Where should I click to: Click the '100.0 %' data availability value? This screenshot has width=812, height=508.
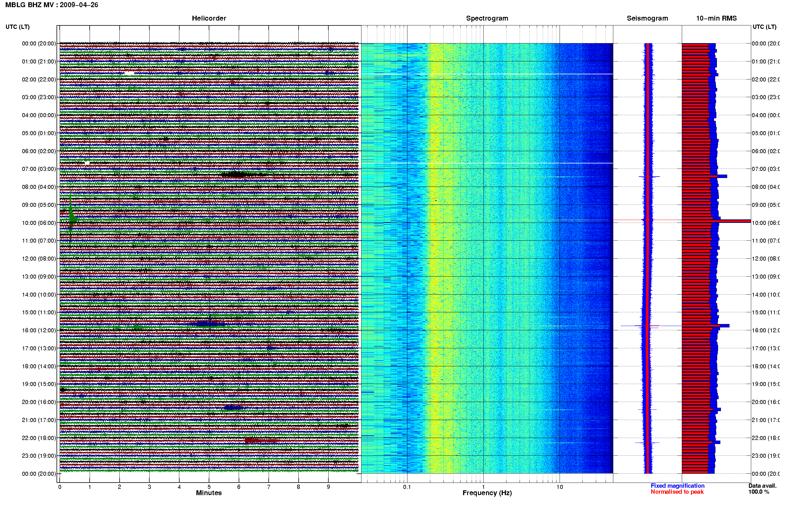pos(759,492)
